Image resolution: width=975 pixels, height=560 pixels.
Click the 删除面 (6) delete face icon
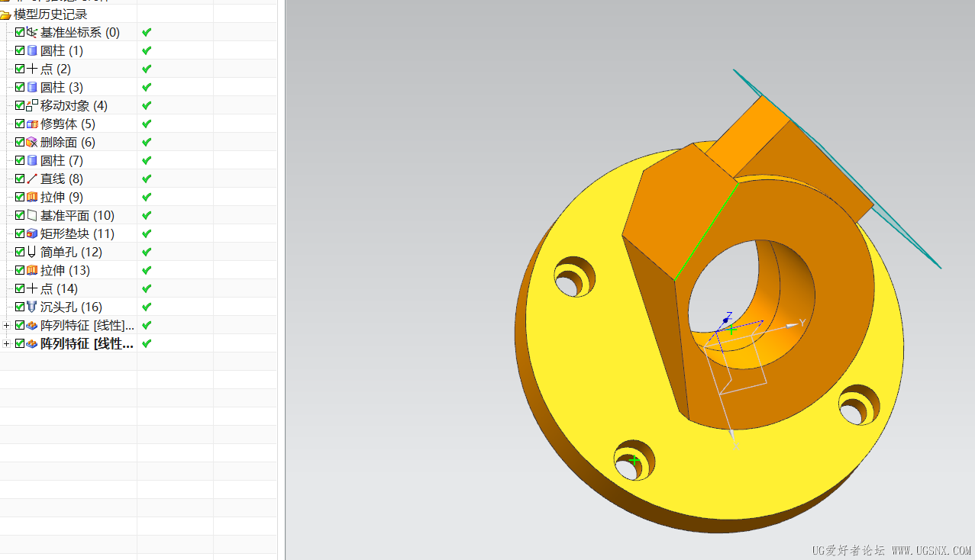[32, 142]
